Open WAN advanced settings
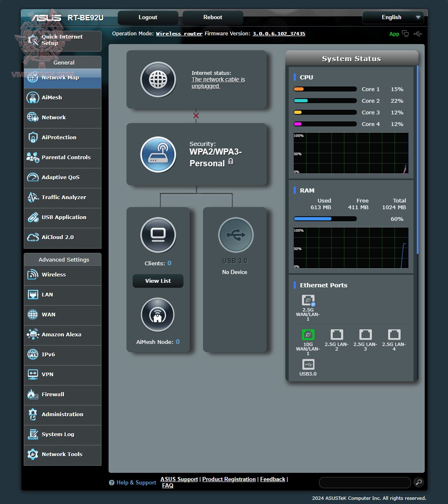Image resolution: width=448 pixels, height=504 pixels. point(62,315)
